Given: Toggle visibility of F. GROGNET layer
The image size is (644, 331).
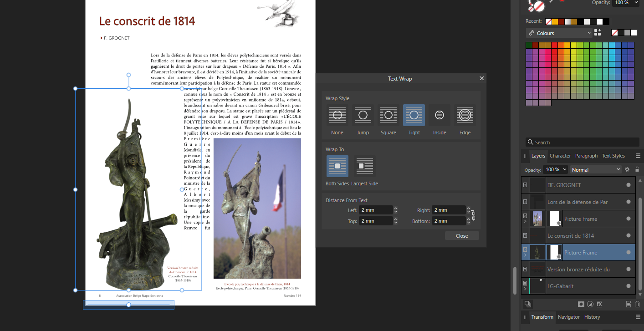Looking at the screenshot, I should pyautogui.click(x=629, y=185).
